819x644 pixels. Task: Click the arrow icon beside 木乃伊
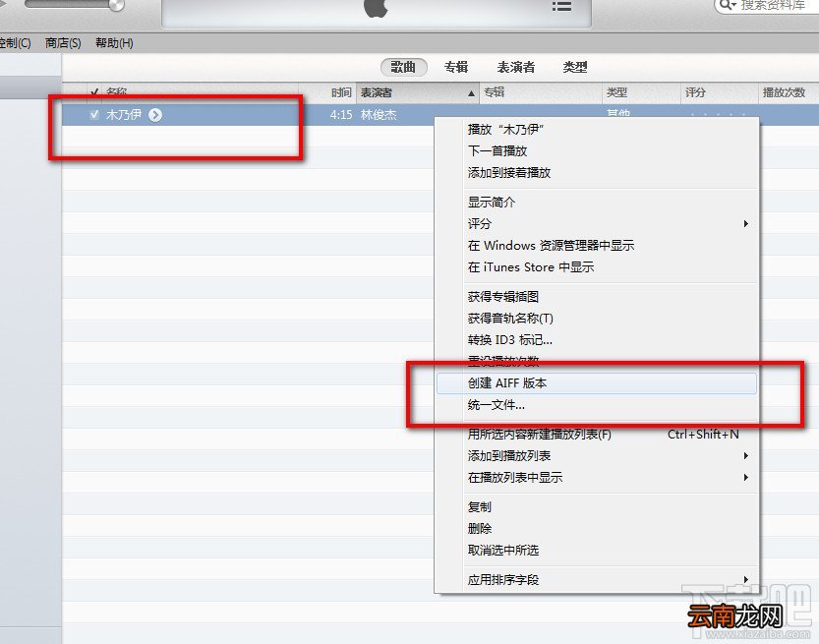pyautogui.click(x=155, y=115)
